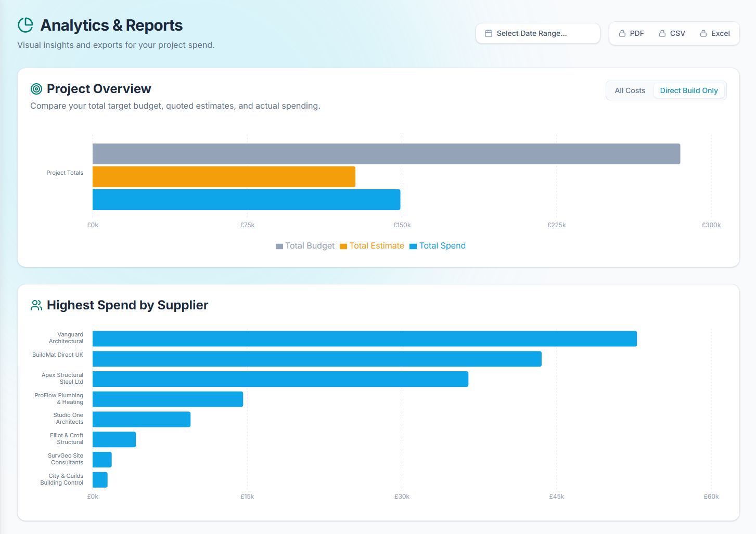Click the '£300k' axis tick label

click(x=711, y=225)
